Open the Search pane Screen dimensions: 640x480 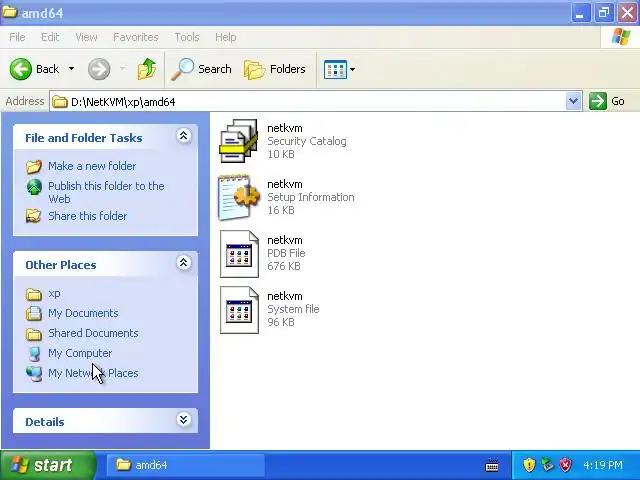(x=201, y=69)
